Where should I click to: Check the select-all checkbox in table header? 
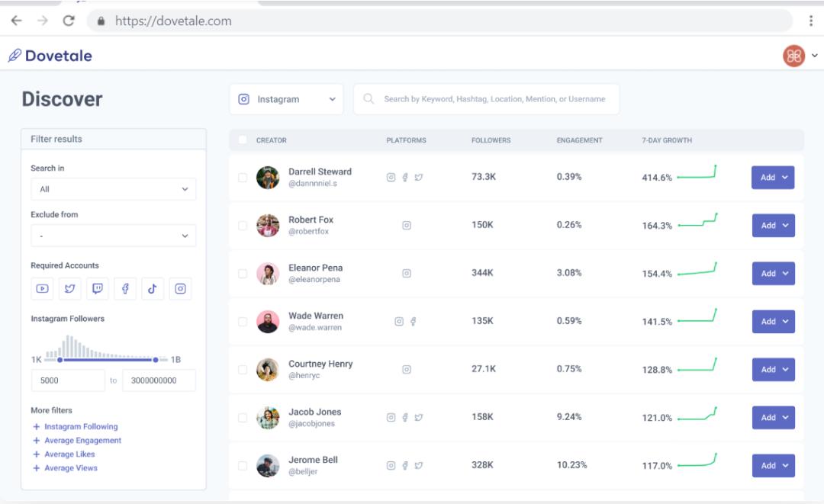click(243, 140)
